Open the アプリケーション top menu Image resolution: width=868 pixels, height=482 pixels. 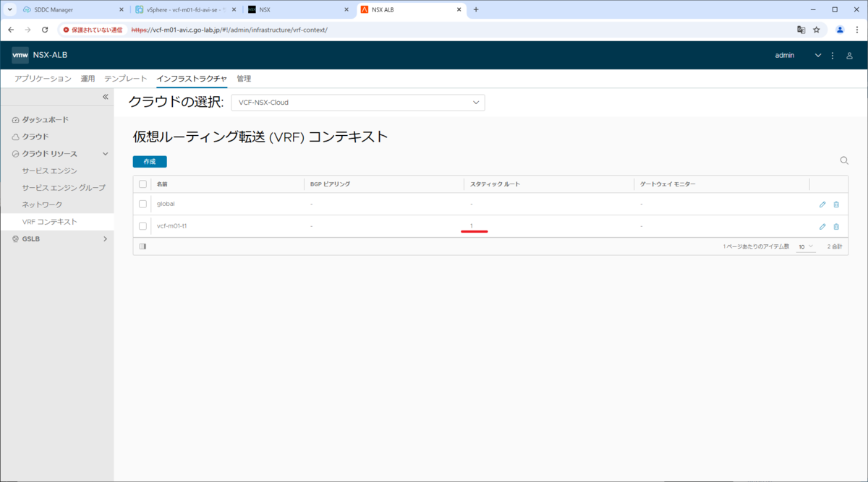click(43, 79)
